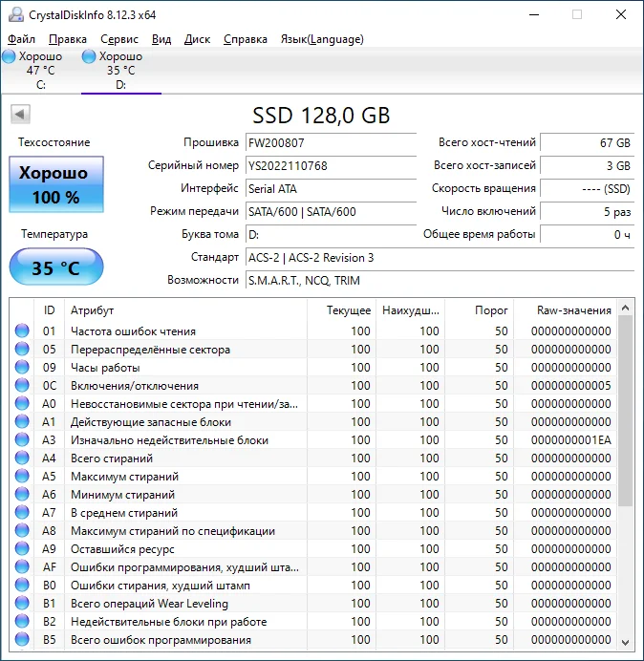Open the Диск menu
This screenshot has width=644, height=661.
coord(197,39)
